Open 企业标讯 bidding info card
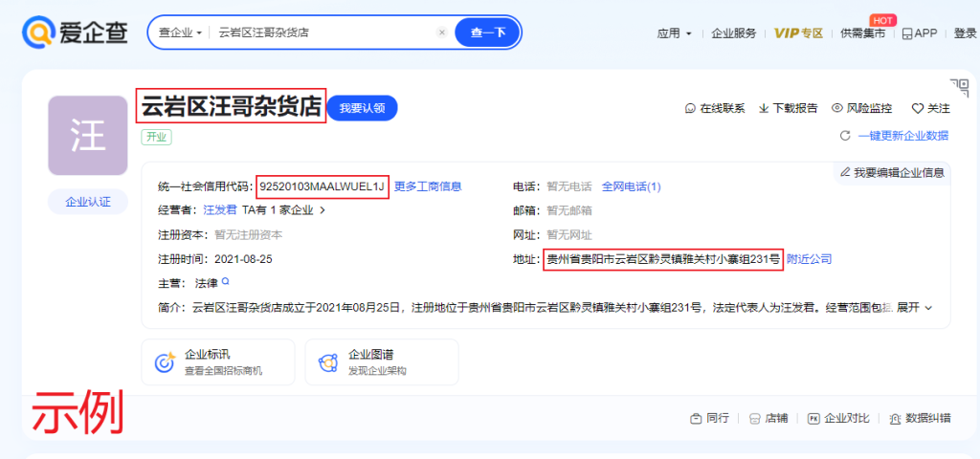The image size is (980, 459). [217, 362]
